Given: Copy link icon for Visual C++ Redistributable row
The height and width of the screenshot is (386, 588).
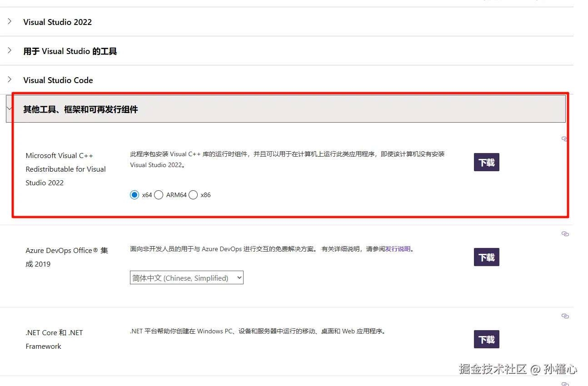Looking at the screenshot, I should coord(565,139).
